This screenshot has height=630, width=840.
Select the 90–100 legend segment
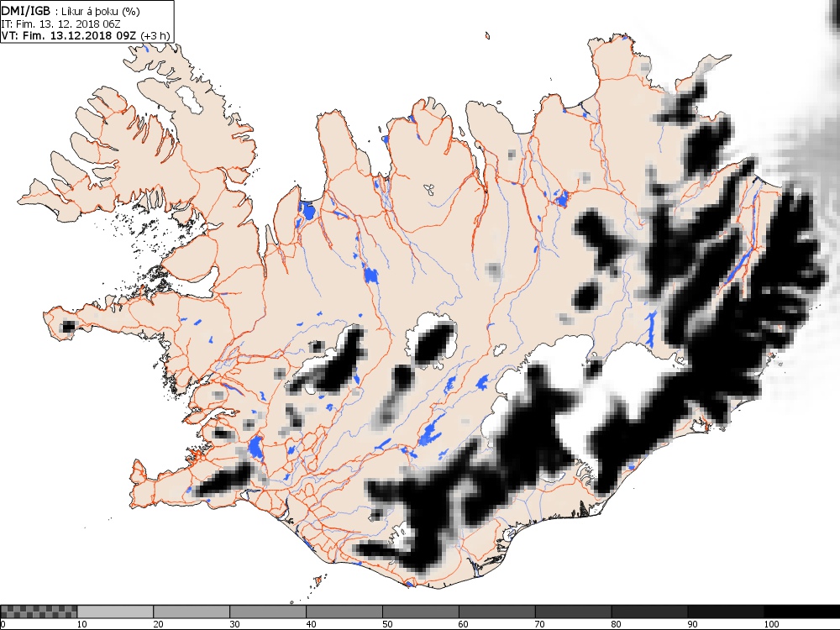tap(726, 612)
